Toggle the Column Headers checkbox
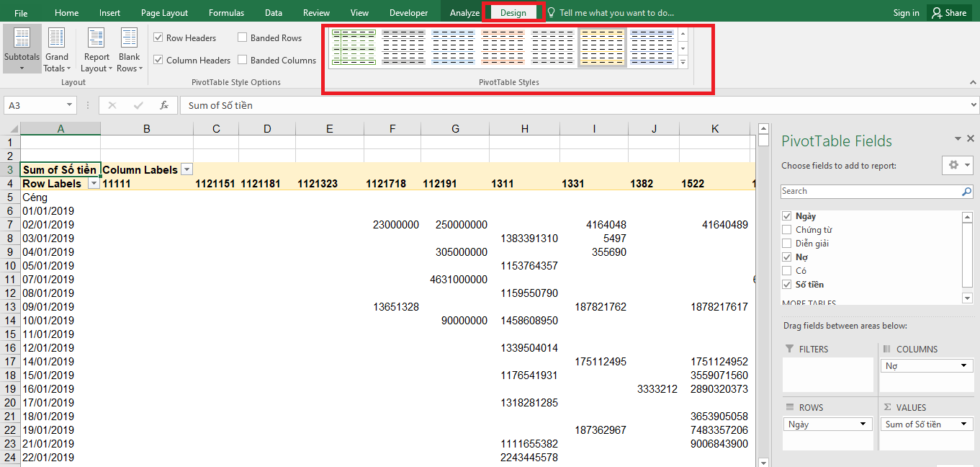980x467 pixels. click(158, 61)
